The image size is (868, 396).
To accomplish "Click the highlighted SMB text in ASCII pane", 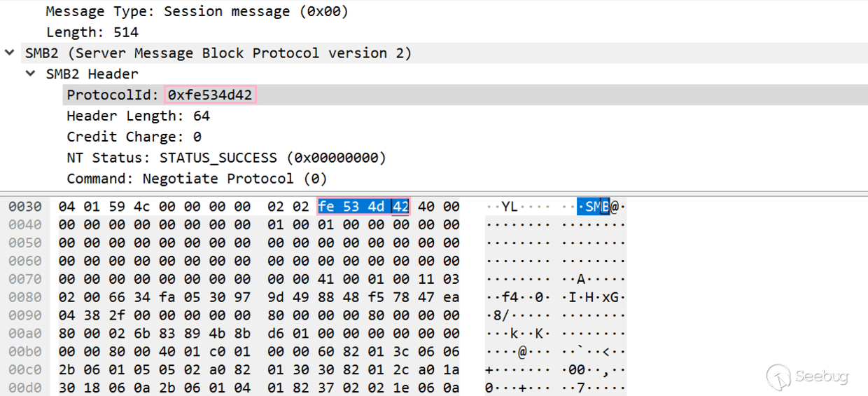I will (x=594, y=206).
